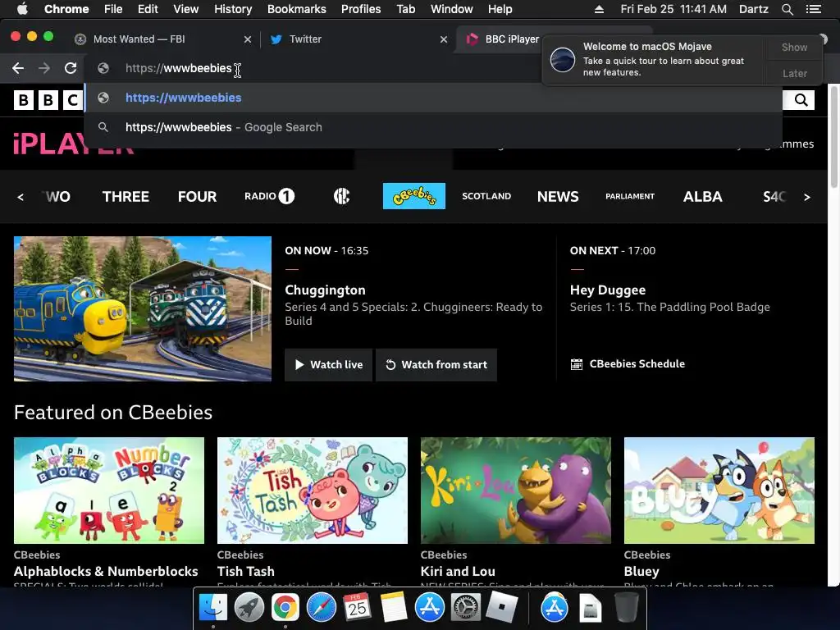Click the Apple menu logo
Viewport: 840px width, 630px height.
point(22,9)
